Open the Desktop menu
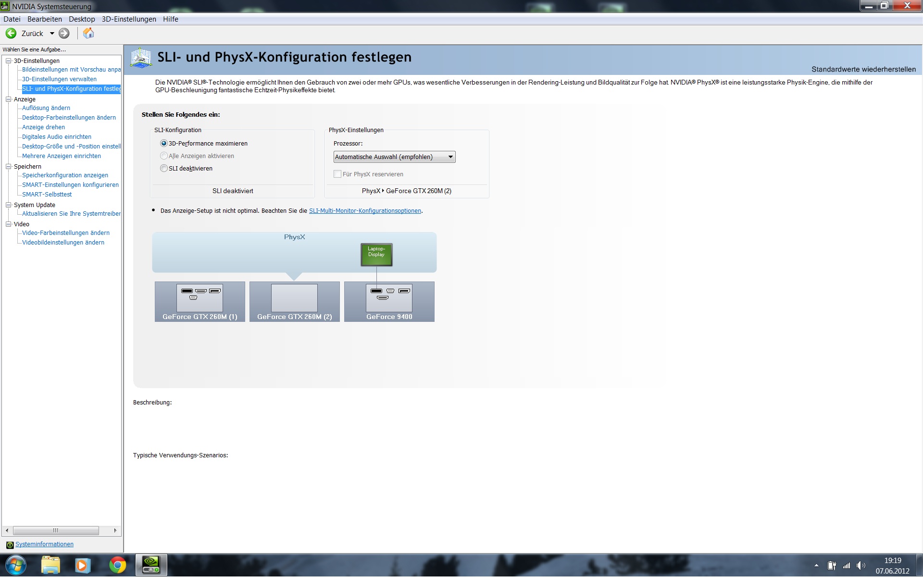This screenshot has height=588, width=923. coord(82,19)
